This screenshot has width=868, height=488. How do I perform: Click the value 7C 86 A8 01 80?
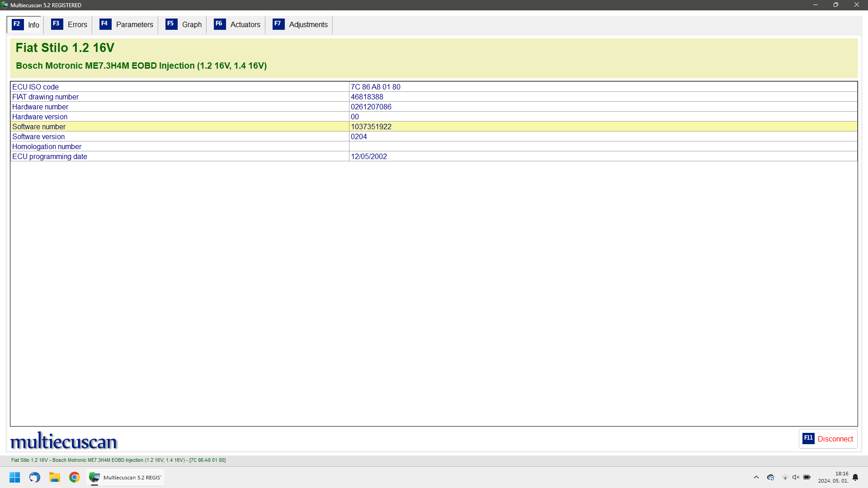click(375, 87)
